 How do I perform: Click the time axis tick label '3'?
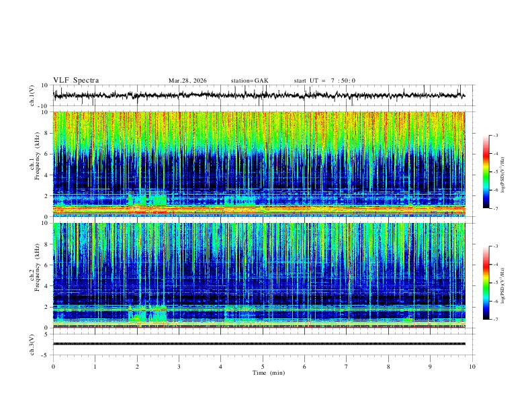[179, 367]
